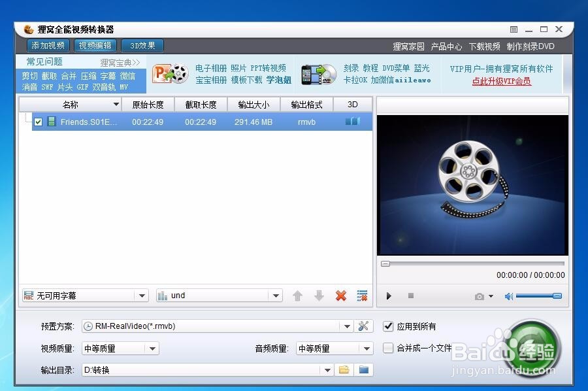Take a snapshot with the camera icon
The image size is (588, 391).
(479, 296)
